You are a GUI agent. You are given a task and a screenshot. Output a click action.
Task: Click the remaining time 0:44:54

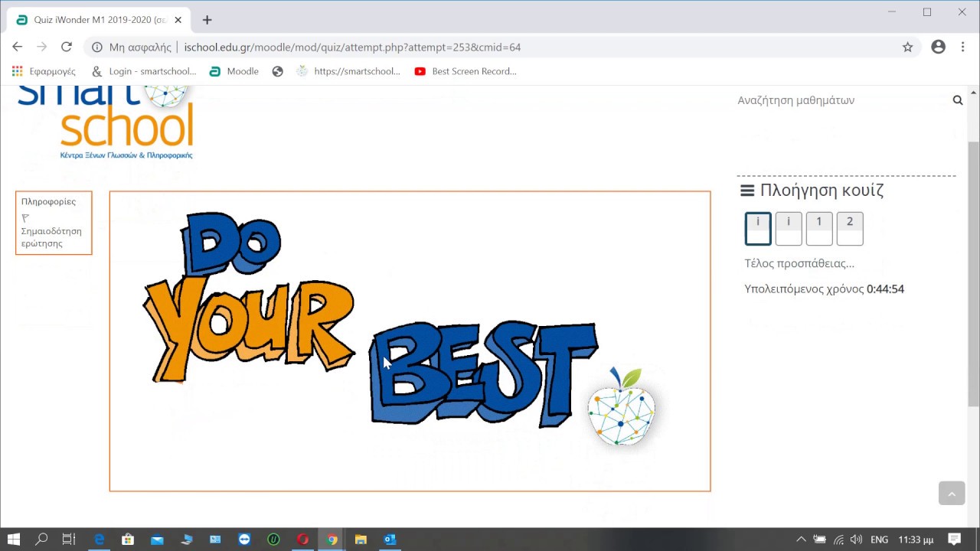pos(885,289)
